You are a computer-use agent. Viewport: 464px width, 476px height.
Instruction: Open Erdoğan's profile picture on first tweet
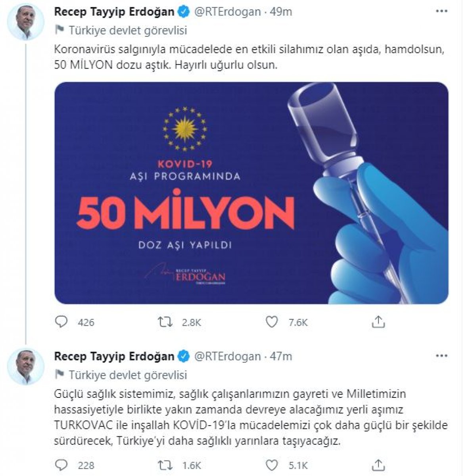[x=26, y=22]
